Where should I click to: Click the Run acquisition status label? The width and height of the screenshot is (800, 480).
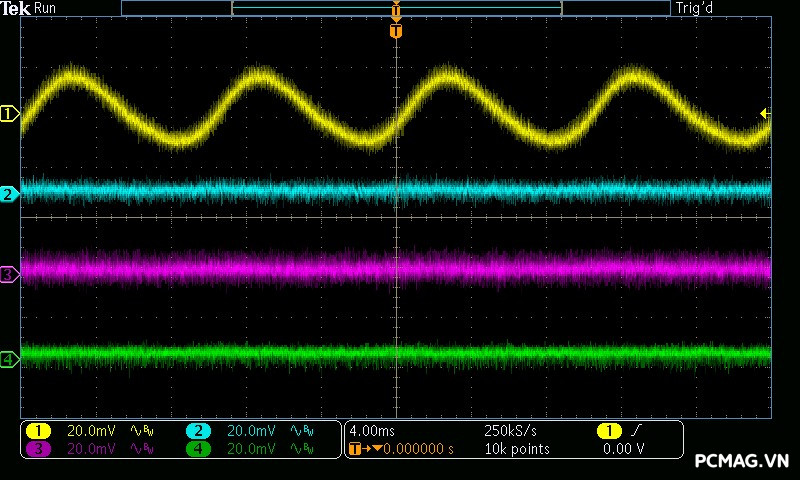pyautogui.click(x=45, y=8)
